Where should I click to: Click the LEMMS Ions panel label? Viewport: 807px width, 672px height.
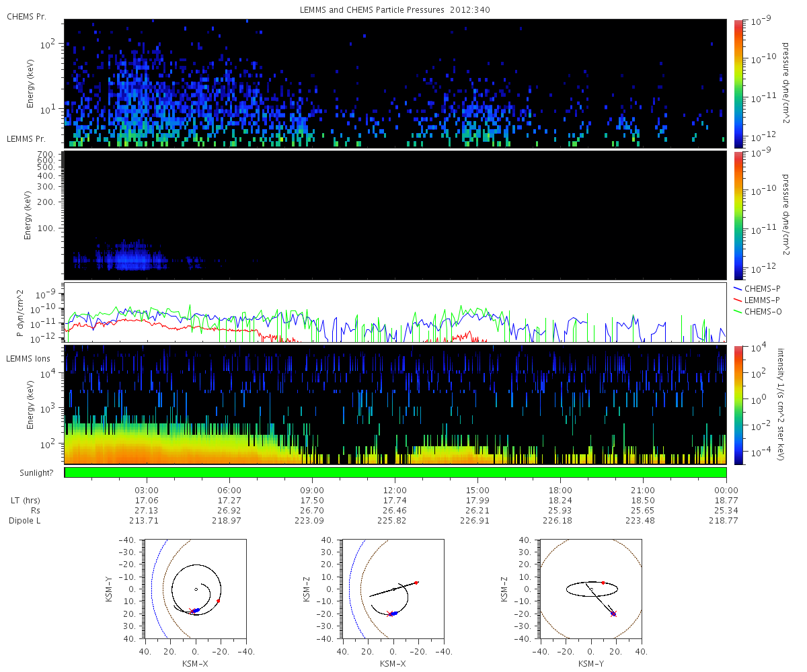pyautogui.click(x=28, y=360)
